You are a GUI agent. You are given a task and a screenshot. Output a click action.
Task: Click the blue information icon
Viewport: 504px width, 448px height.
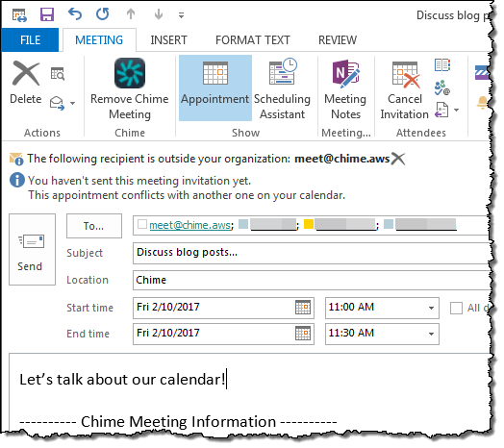point(17,180)
